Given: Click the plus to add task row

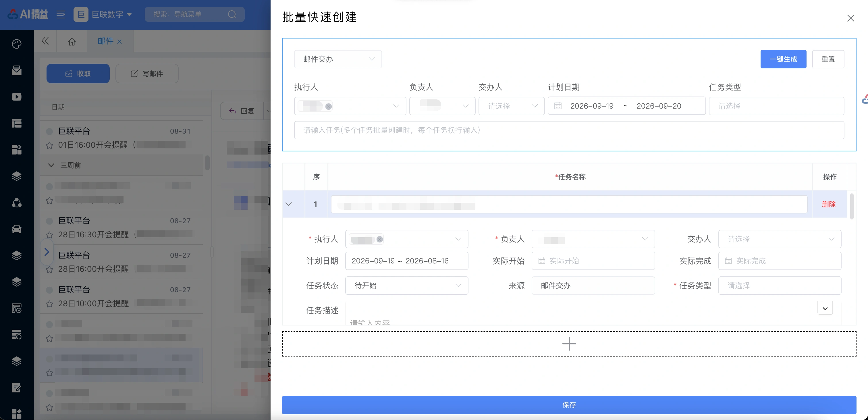Looking at the screenshot, I should click(x=569, y=344).
